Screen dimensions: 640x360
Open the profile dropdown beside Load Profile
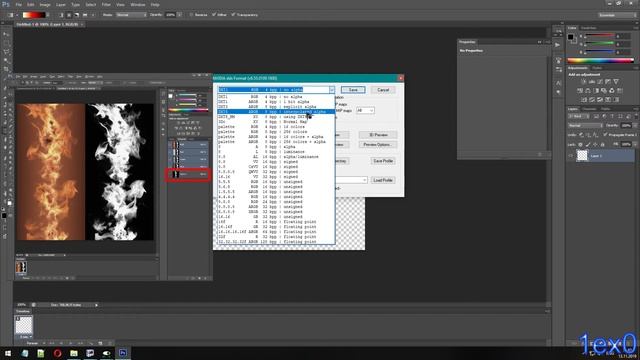coord(351,180)
